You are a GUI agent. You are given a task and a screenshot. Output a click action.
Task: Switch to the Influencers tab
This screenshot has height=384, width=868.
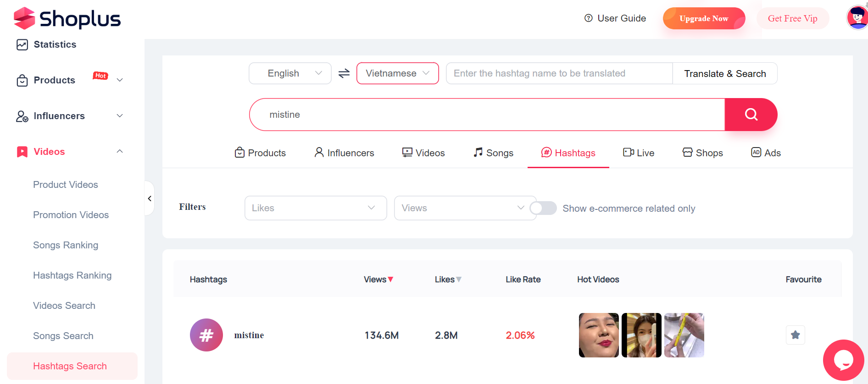point(344,153)
